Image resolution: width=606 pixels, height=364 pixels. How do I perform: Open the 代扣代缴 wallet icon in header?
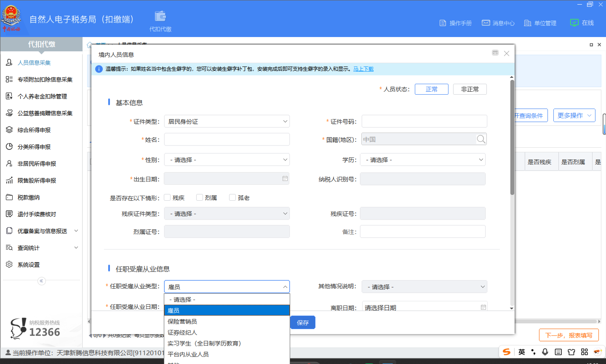tap(160, 16)
